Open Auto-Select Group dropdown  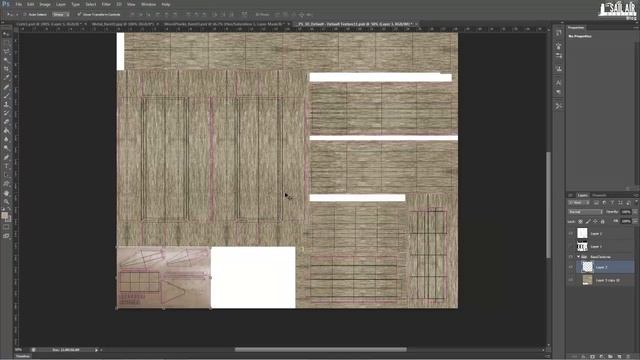pyautogui.click(x=61, y=14)
